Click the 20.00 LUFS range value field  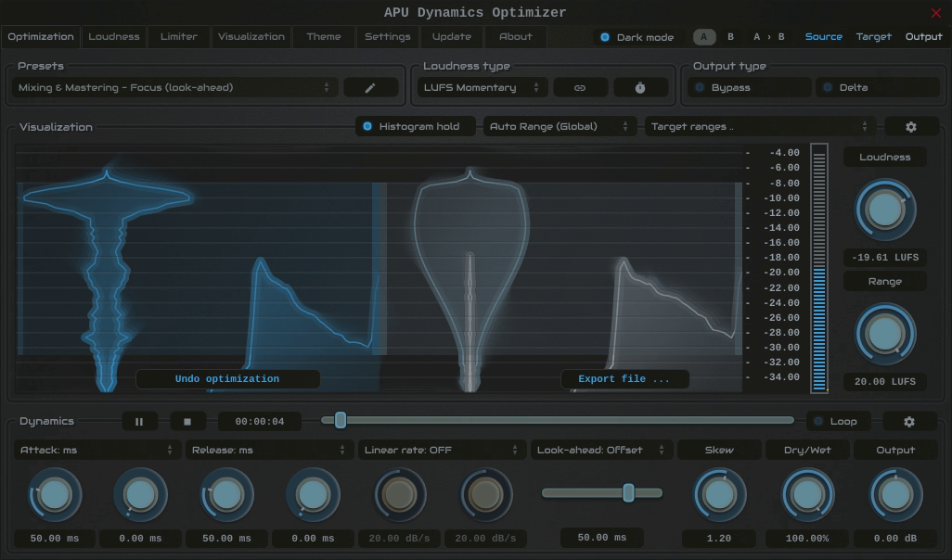click(884, 382)
